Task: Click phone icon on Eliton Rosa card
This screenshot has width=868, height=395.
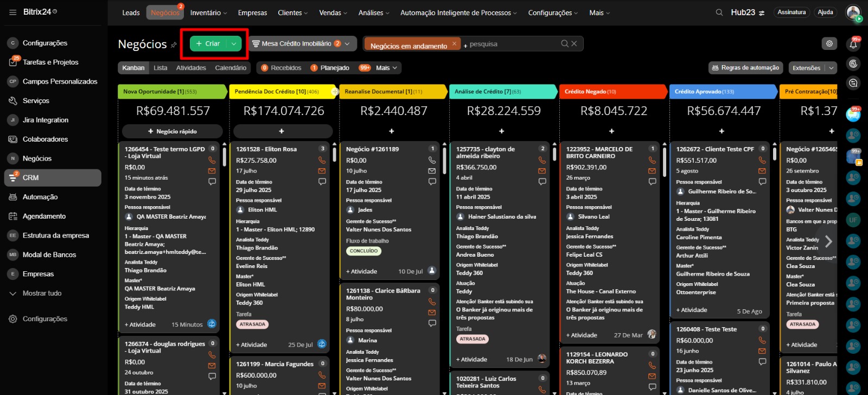Action: 322,160
